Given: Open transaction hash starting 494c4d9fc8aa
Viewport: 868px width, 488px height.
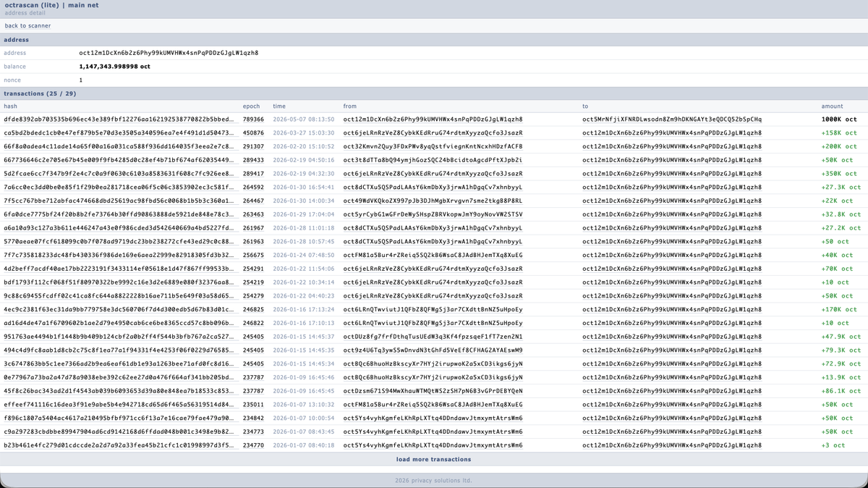Looking at the screenshot, I should tap(119, 350).
